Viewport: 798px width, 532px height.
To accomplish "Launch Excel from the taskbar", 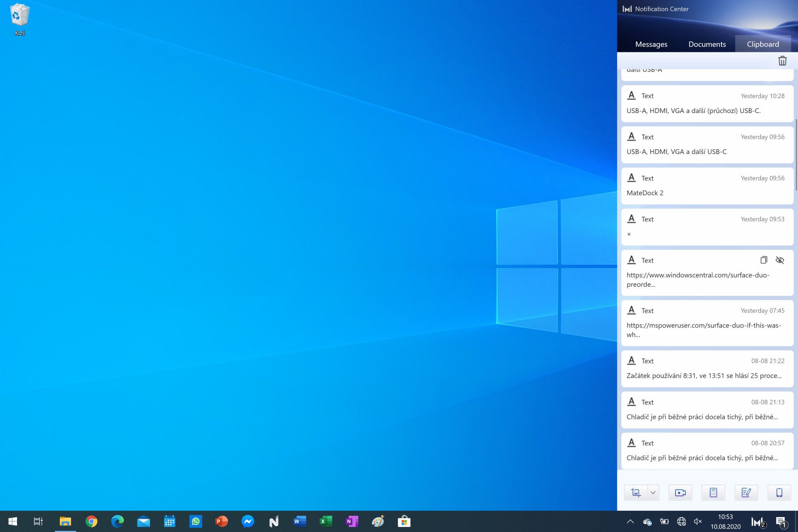I will pyautogui.click(x=326, y=521).
